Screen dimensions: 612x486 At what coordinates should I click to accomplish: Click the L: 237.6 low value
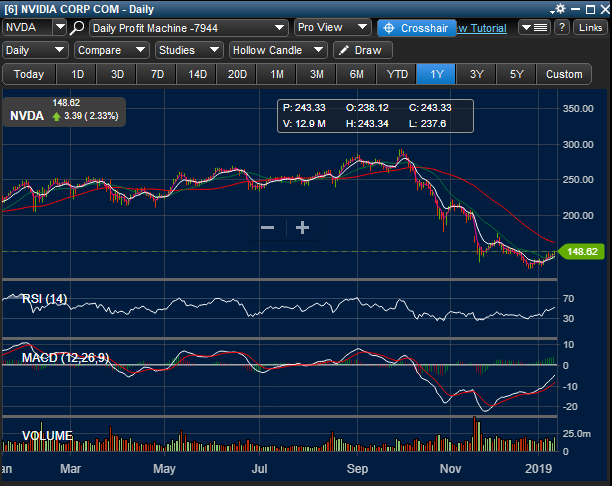[x=427, y=124]
